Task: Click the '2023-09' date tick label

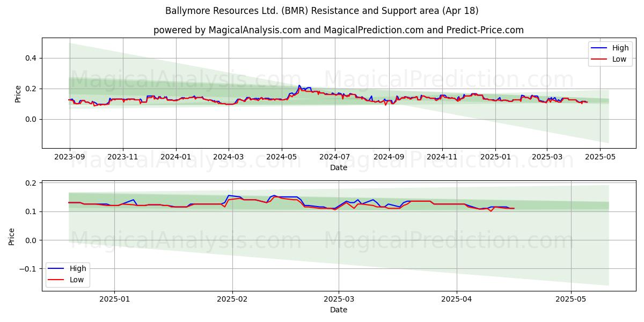Action: [x=70, y=157]
